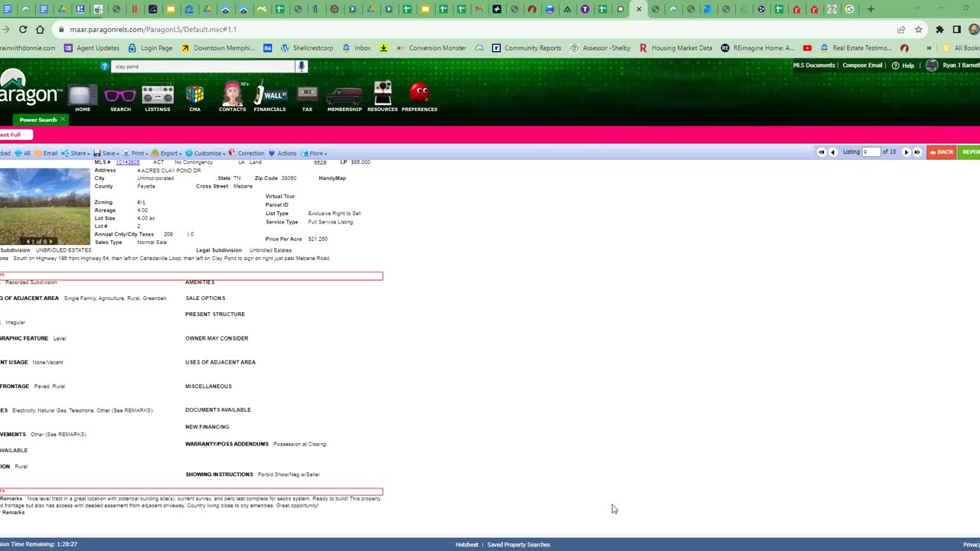980x551 pixels.
Task: Click the microphone voice search icon
Action: [x=302, y=67]
